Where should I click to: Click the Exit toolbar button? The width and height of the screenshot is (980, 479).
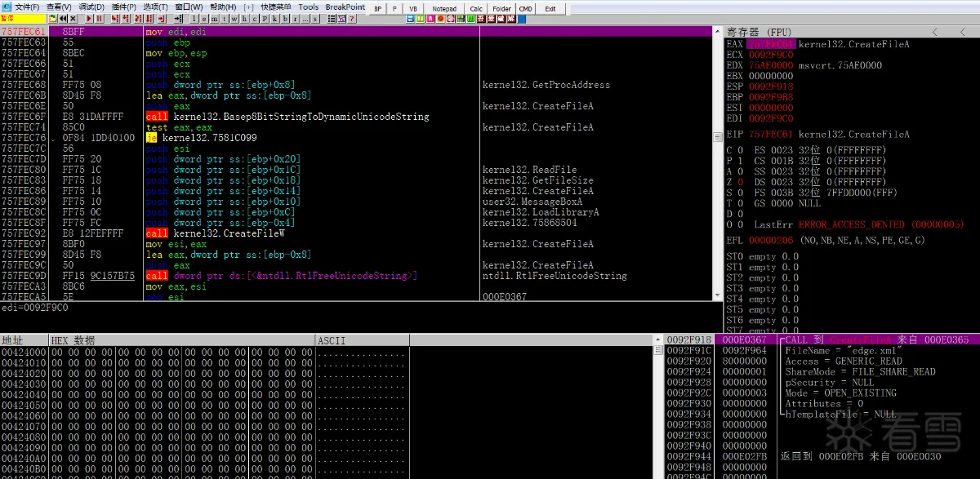pyautogui.click(x=550, y=8)
